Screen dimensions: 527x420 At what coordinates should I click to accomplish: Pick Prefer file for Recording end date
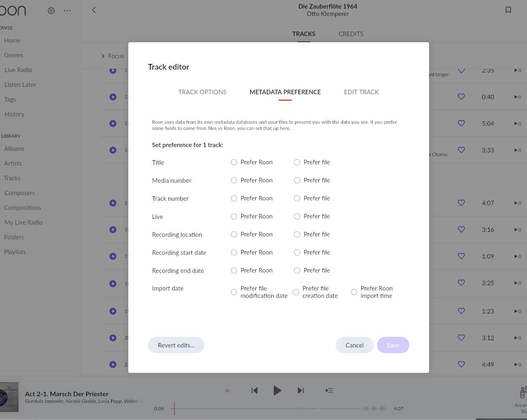tap(297, 270)
